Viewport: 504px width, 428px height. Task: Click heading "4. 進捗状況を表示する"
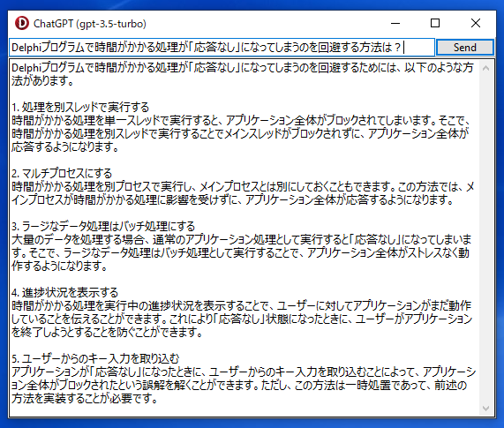[x=65, y=292]
